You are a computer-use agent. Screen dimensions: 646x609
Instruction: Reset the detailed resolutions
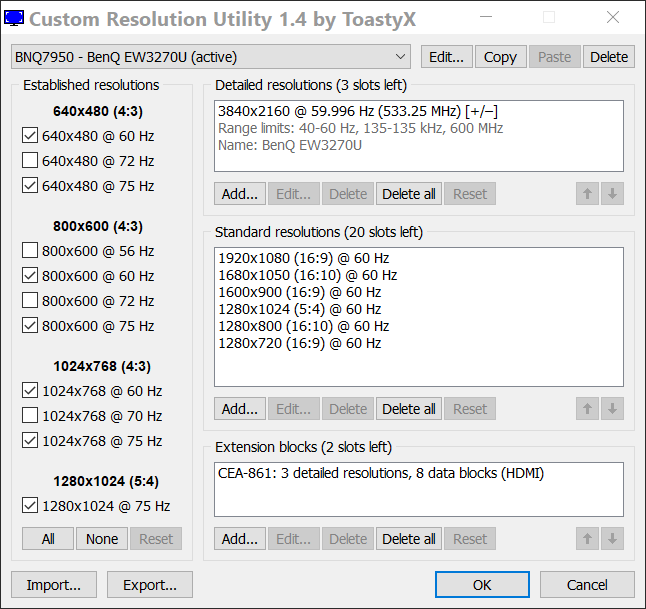470,194
